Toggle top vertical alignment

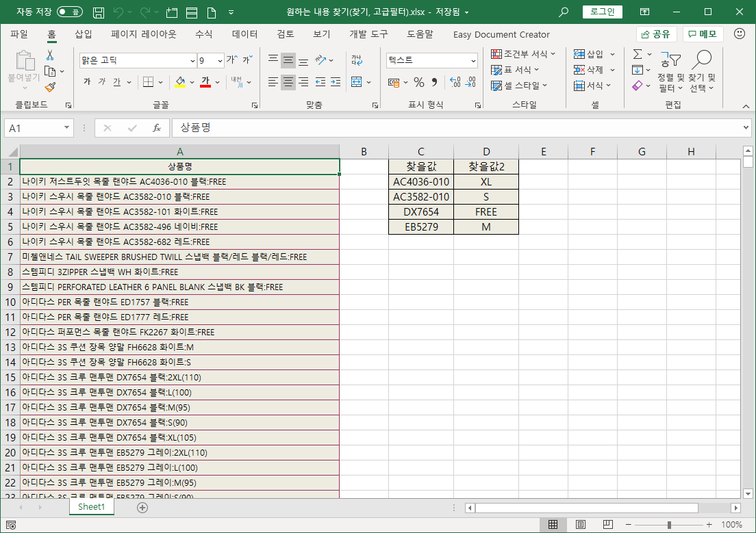coord(273,60)
